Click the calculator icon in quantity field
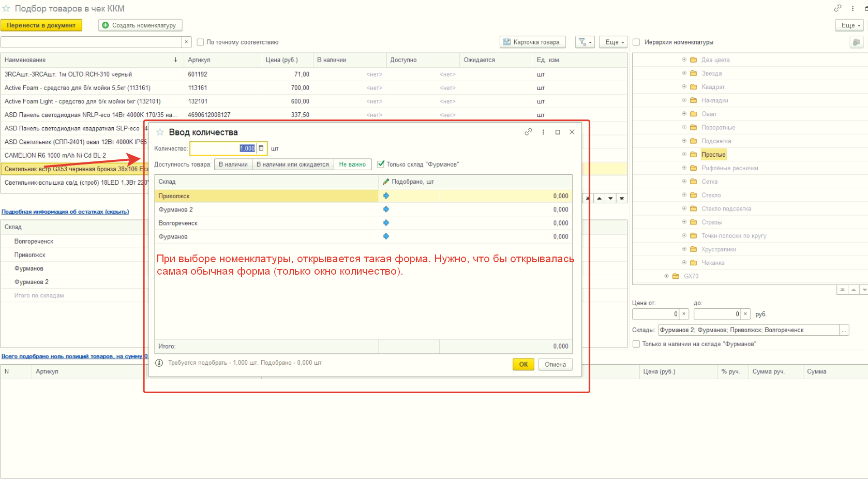The width and height of the screenshot is (868, 479). click(x=261, y=148)
